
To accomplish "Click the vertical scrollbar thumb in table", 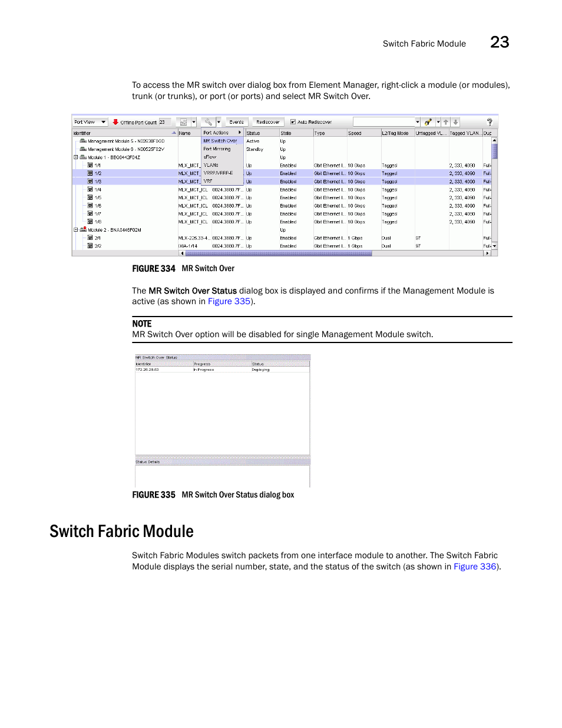I will 494,151.
